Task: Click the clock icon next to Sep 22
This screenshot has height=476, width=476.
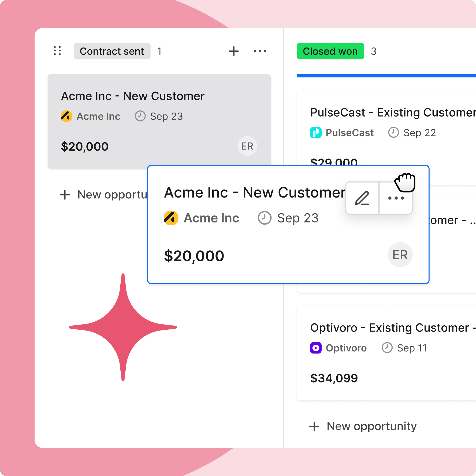Action: (x=393, y=132)
